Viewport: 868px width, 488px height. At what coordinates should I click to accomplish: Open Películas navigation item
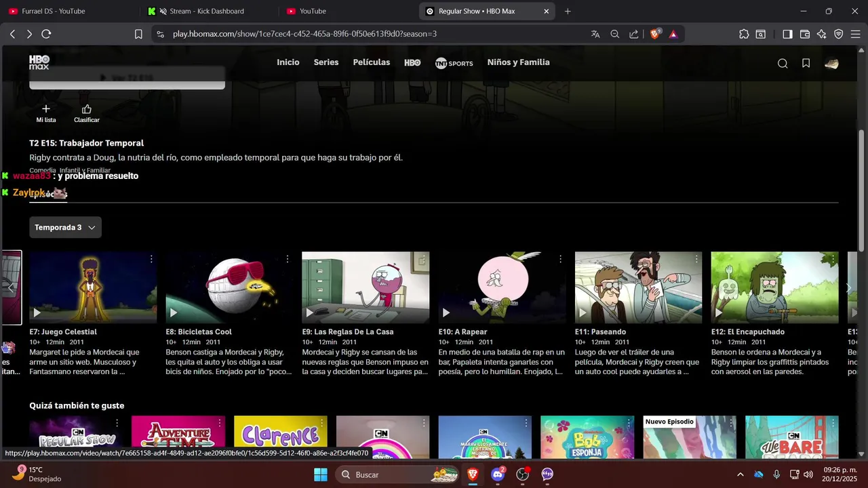tap(372, 62)
